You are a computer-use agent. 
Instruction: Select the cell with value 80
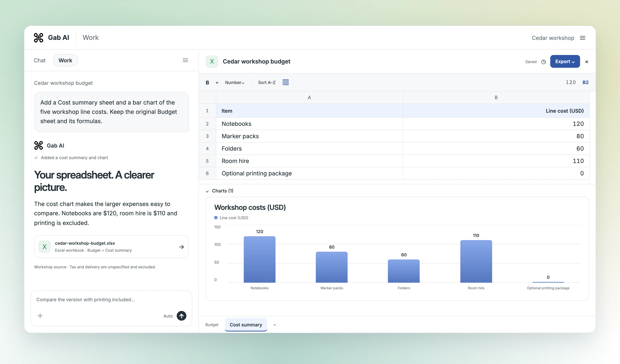click(496, 136)
